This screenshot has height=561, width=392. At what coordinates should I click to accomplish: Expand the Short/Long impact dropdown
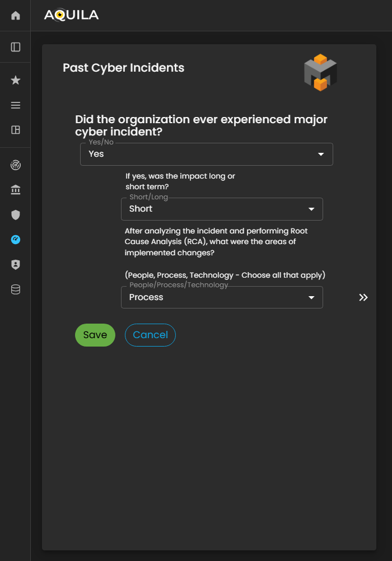click(x=222, y=209)
